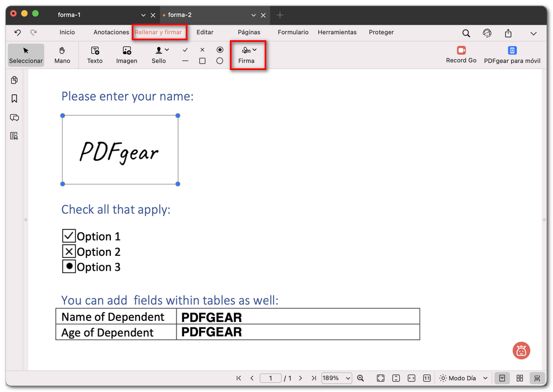This screenshot has width=553, height=392.
Task: Toggle the Option 1 checkbox
Action: (x=68, y=235)
